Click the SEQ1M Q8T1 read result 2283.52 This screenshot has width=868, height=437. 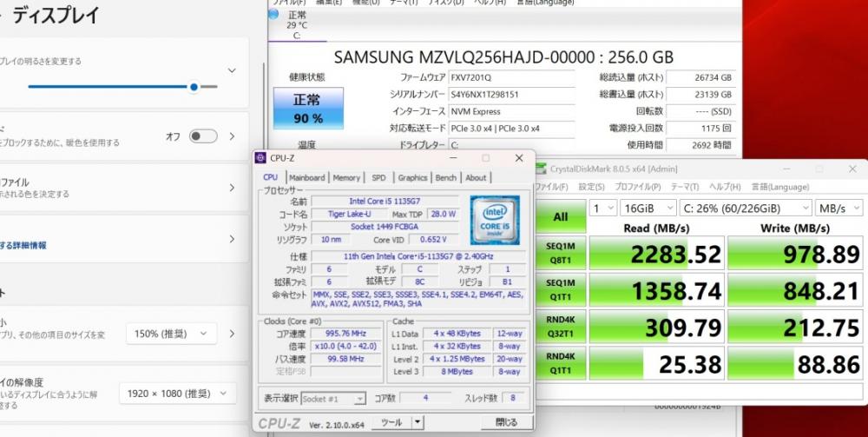(x=656, y=254)
